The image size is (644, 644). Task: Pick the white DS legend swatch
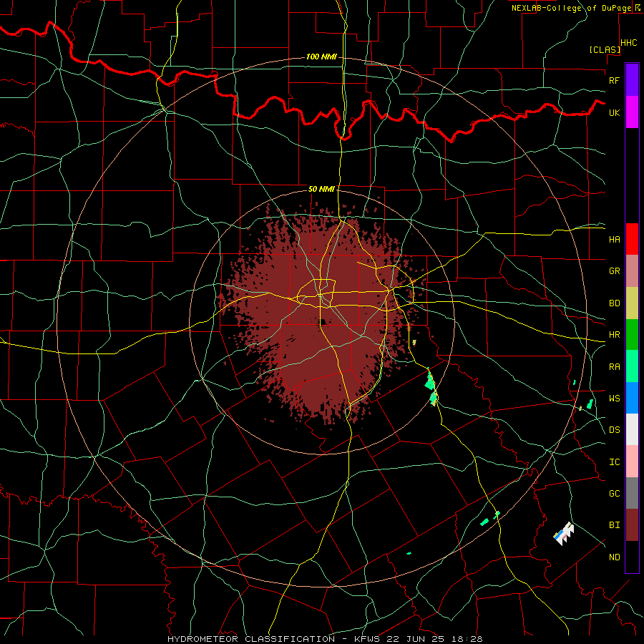tap(632, 429)
